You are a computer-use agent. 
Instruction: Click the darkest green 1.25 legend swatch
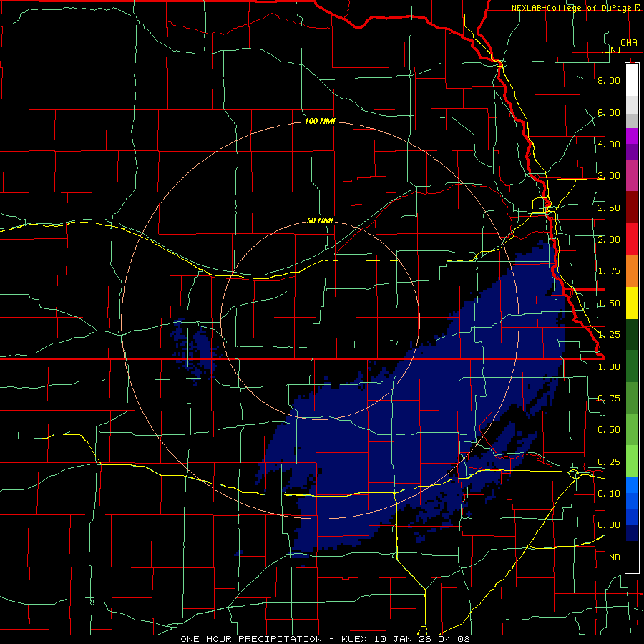coord(632,334)
